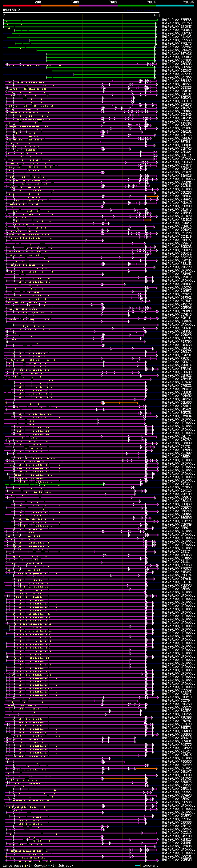Open hit UniRef100_A8JFD4
197x868 pixels.
pyautogui.click(x=177, y=91)
